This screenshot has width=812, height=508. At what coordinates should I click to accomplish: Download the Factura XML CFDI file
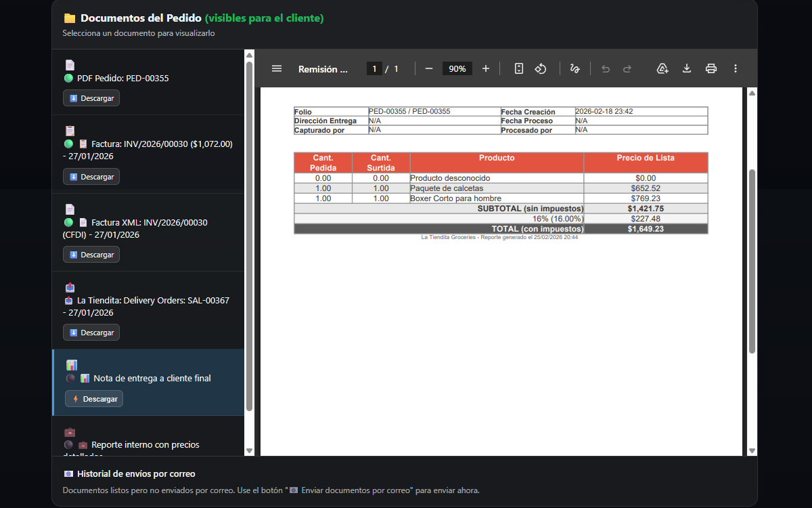pos(91,255)
